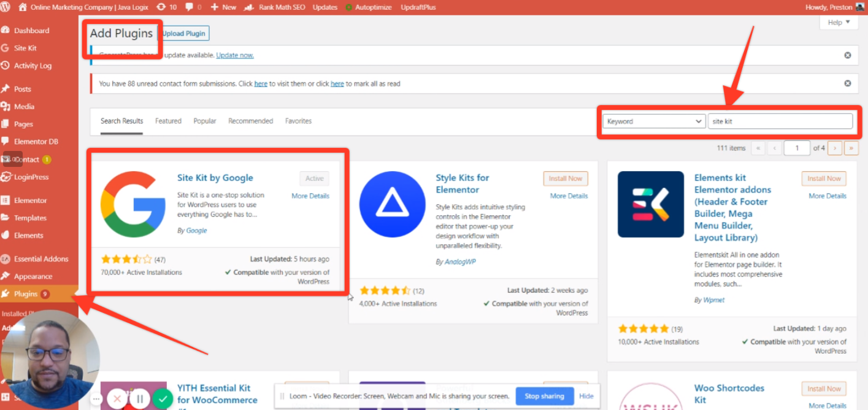Open comments bubble in admin bar
The width and height of the screenshot is (868, 410).
point(193,7)
